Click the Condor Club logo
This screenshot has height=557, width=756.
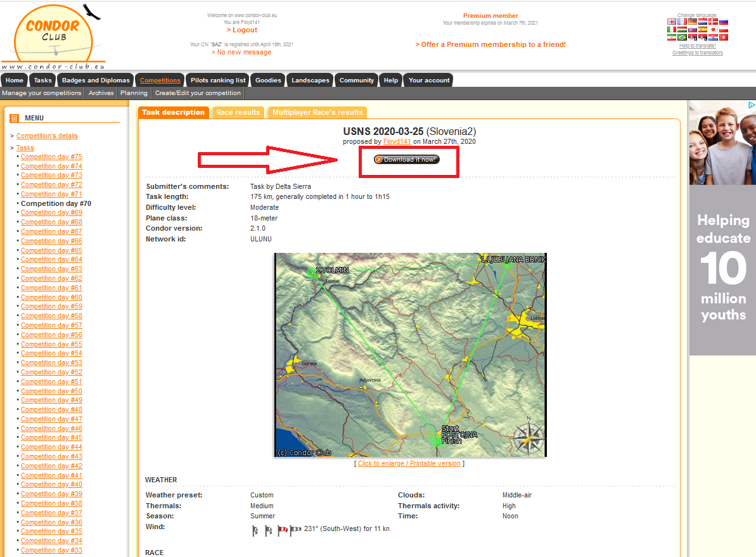pos(53,35)
